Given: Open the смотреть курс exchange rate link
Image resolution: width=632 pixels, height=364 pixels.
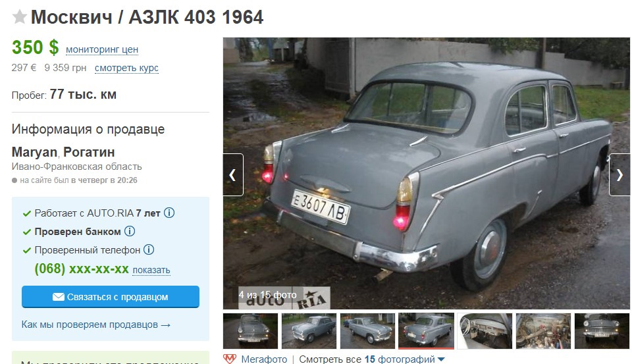Looking at the screenshot, I should coord(126,68).
